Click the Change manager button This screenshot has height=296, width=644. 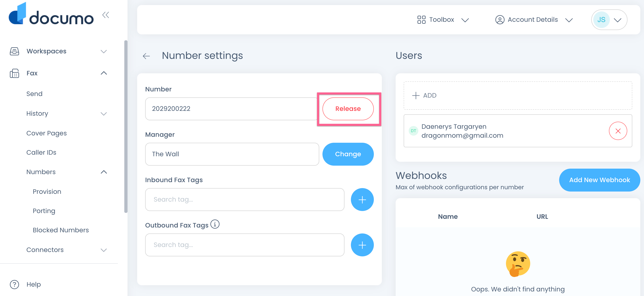click(348, 154)
